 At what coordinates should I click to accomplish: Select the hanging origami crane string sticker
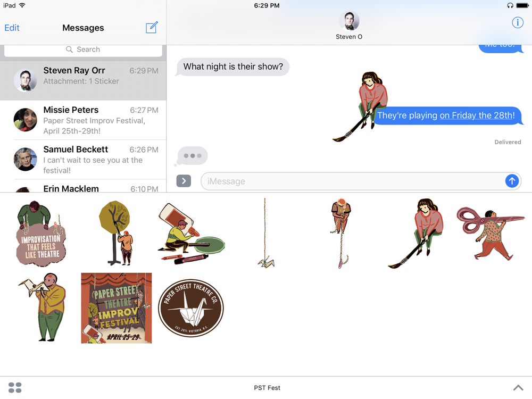(265, 234)
